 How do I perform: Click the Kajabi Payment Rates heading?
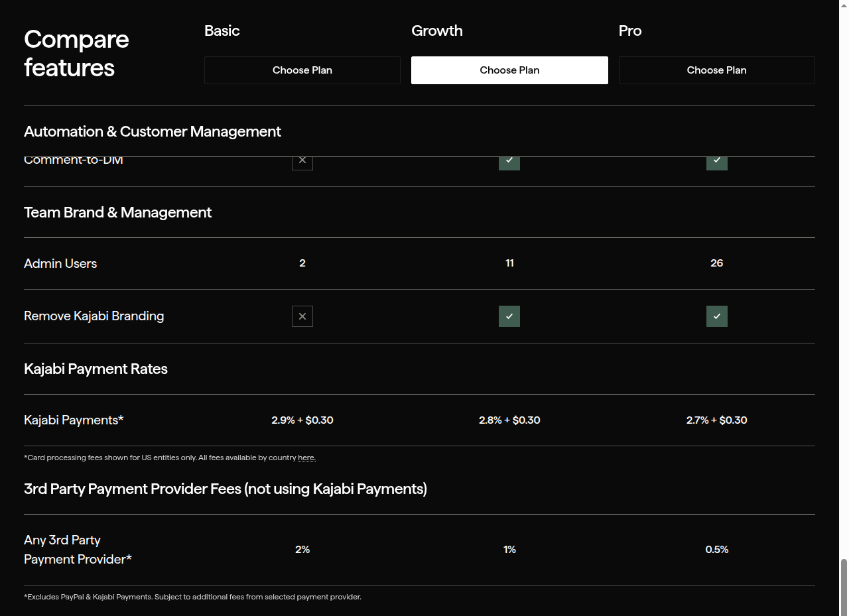coord(96,369)
